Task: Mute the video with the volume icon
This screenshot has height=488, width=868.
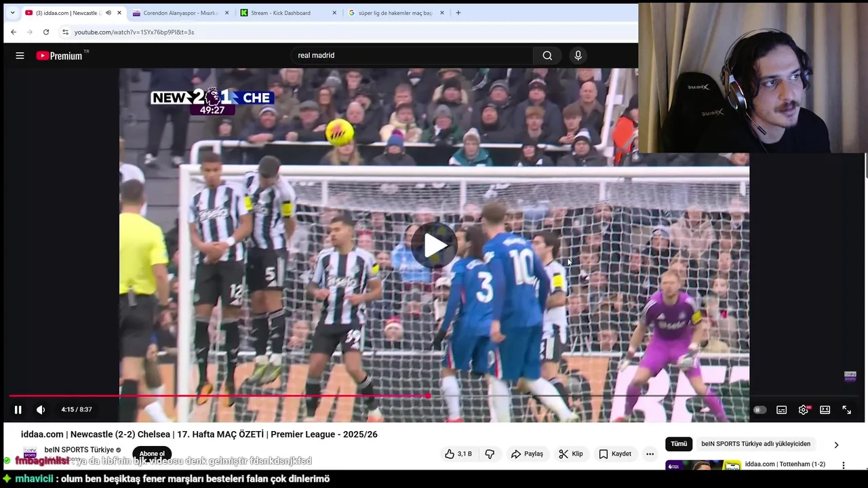Action: (41, 409)
